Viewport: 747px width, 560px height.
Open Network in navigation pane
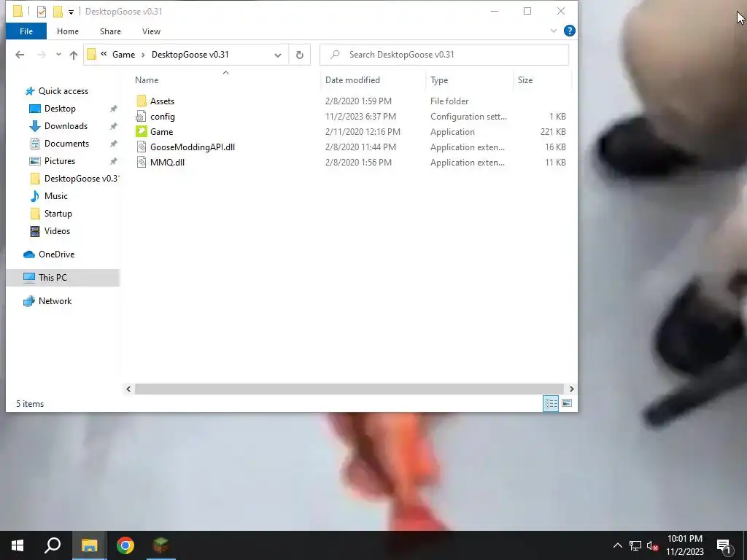(x=55, y=301)
